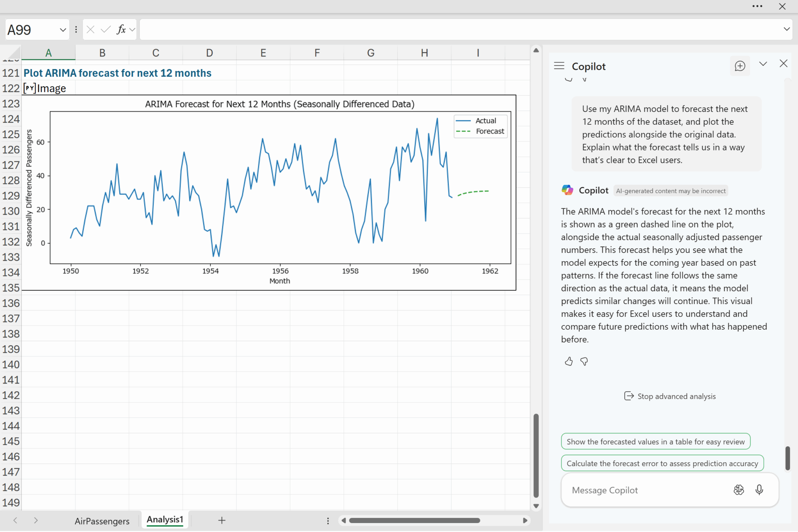Choose the forecasted values table suggestion

click(655, 442)
